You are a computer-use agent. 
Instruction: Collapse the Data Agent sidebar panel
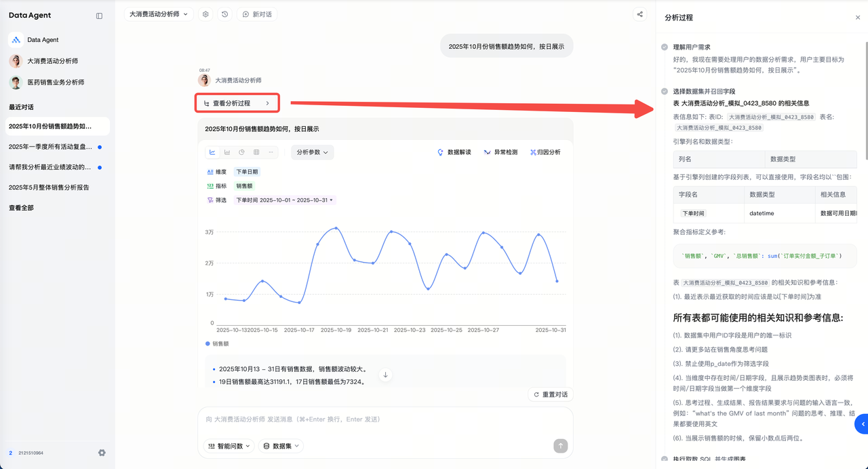click(99, 16)
